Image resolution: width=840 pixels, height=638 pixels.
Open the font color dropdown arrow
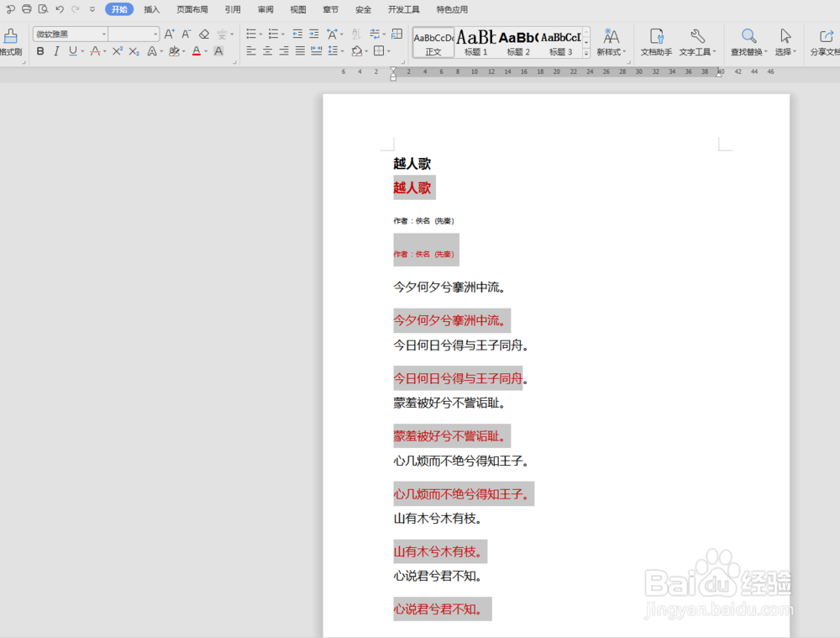pos(205,51)
